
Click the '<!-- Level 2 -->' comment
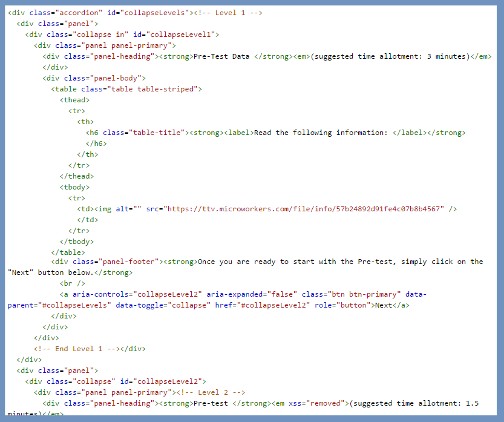[x=211, y=392]
